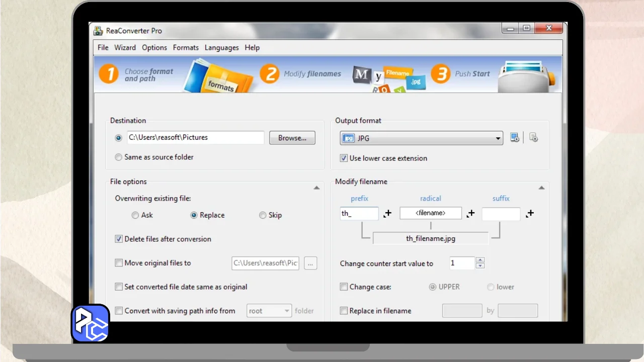Click the Move original files path field

tap(265, 263)
